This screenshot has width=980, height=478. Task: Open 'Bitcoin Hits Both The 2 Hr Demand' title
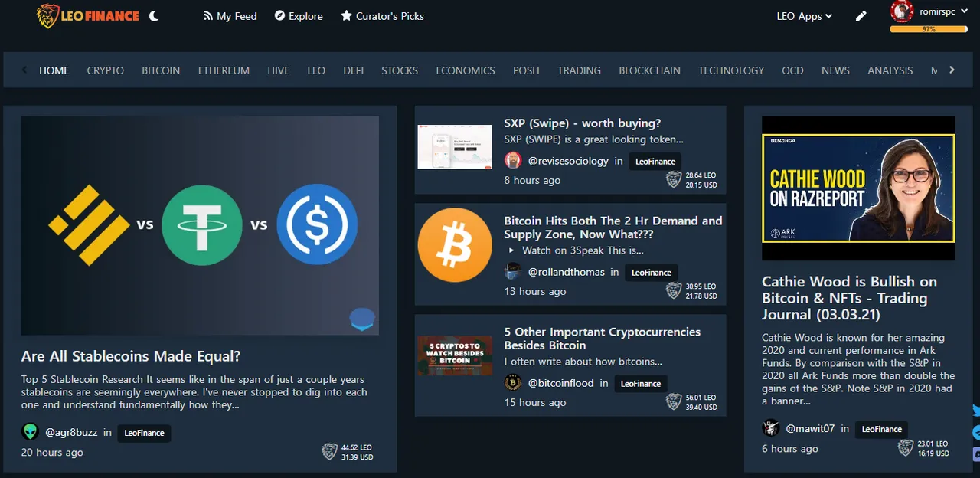click(x=612, y=228)
